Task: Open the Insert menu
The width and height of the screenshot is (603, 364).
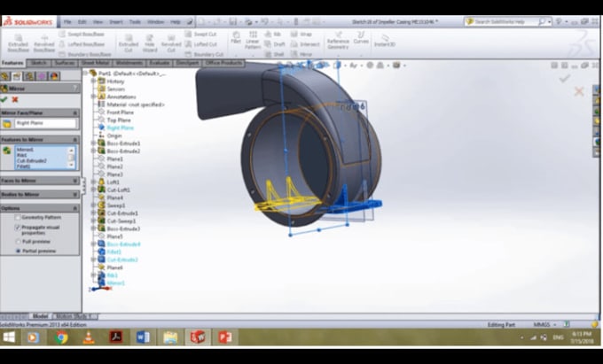Action: click(116, 22)
